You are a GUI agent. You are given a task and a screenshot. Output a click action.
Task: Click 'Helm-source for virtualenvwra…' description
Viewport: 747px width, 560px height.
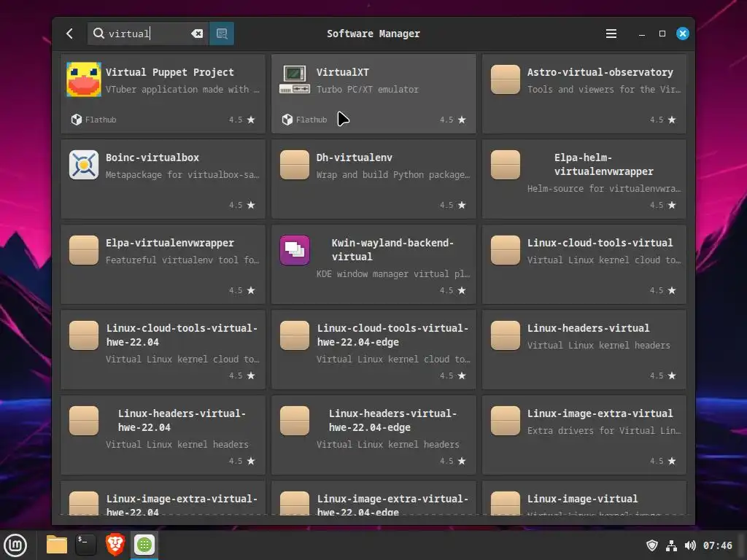pyautogui.click(x=603, y=189)
